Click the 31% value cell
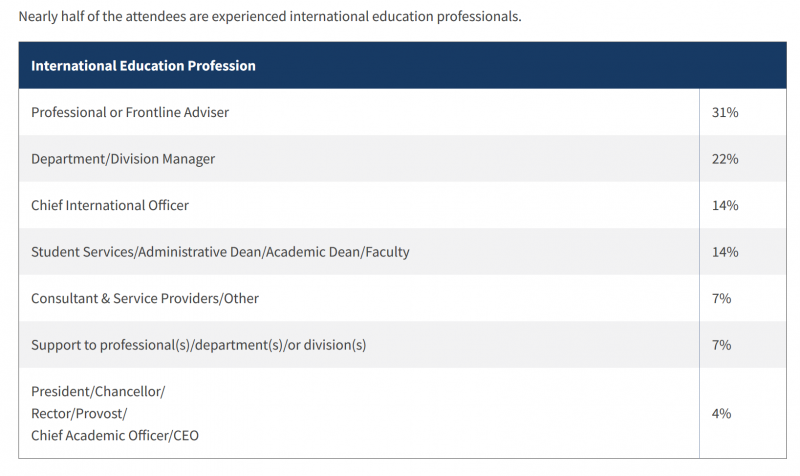 click(x=725, y=112)
